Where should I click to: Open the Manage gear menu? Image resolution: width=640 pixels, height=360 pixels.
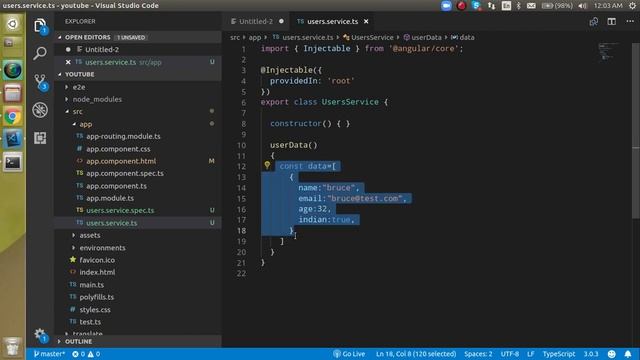tap(40, 335)
